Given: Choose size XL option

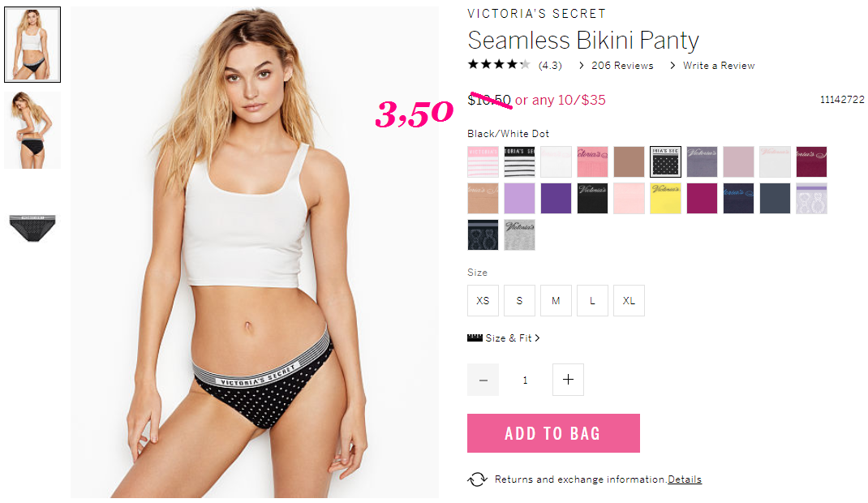Looking at the screenshot, I should click(x=629, y=300).
